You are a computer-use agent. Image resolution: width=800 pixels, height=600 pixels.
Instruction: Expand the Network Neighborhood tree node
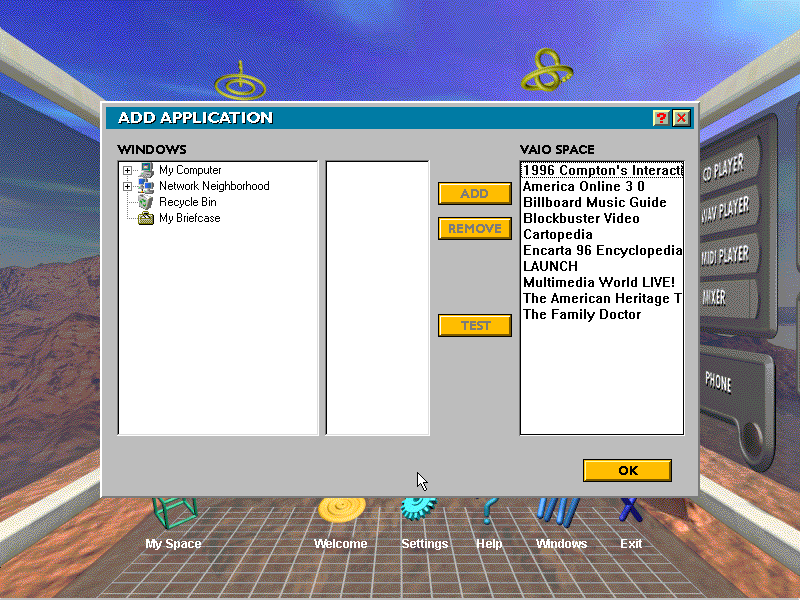pyautogui.click(x=128, y=187)
